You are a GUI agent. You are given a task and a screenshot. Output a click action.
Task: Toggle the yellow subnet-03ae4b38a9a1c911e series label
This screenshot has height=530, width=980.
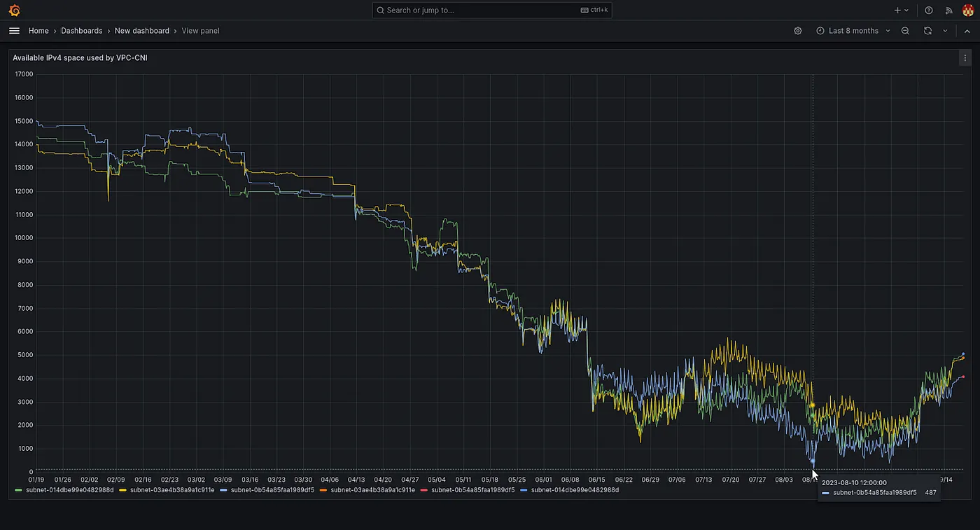point(172,490)
